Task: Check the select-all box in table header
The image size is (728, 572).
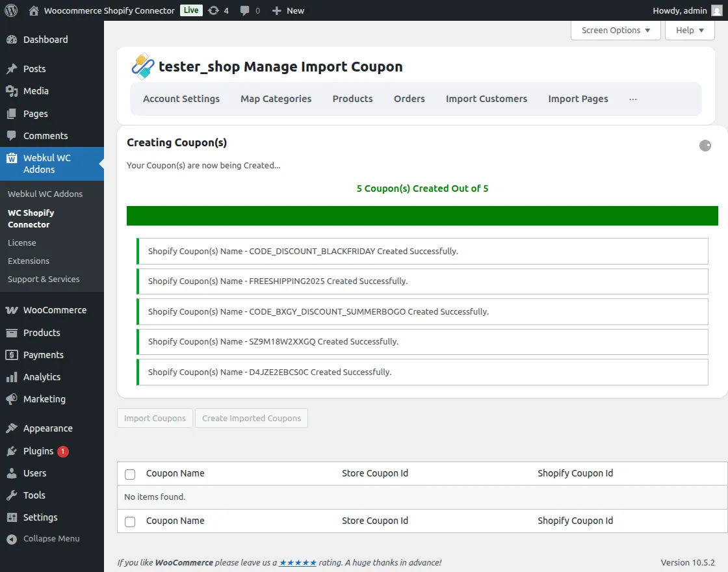Action: click(130, 474)
